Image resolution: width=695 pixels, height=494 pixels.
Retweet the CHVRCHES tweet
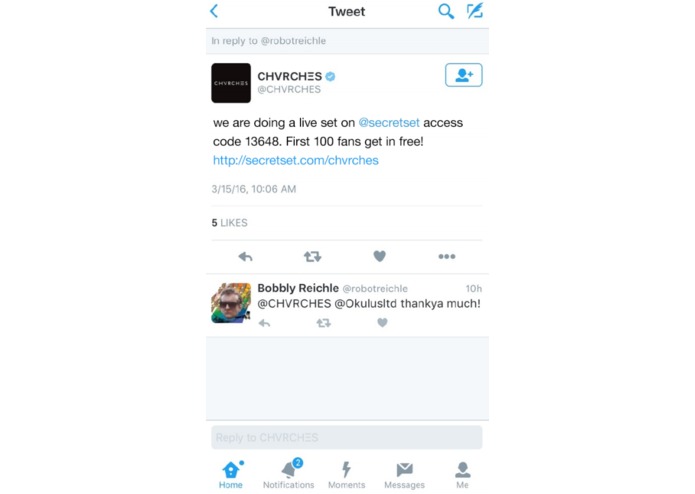click(312, 257)
